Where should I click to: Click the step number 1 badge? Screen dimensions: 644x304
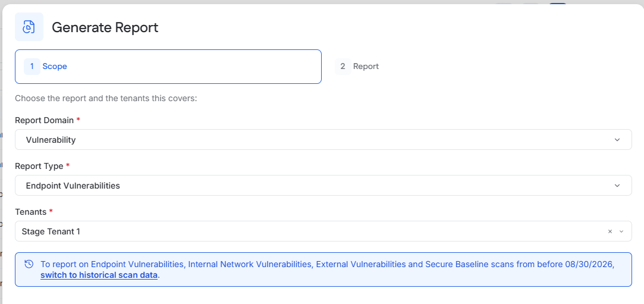[x=32, y=67]
